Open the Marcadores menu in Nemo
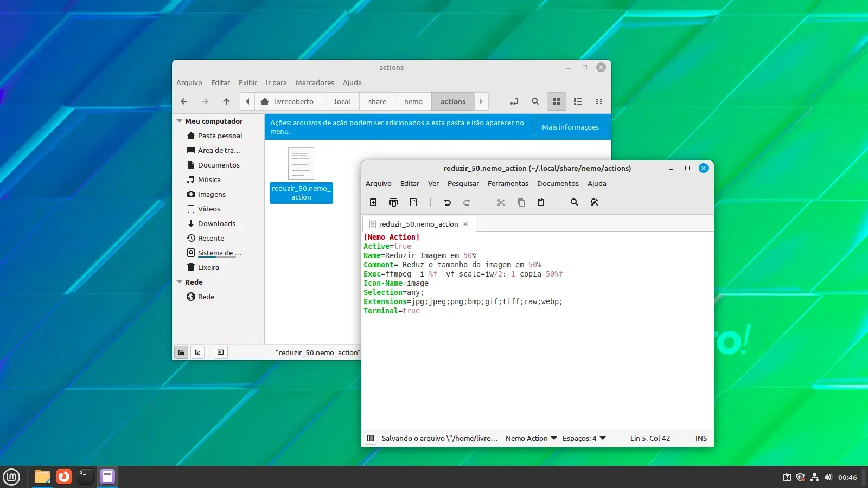This screenshot has height=488, width=868. [315, 83]
